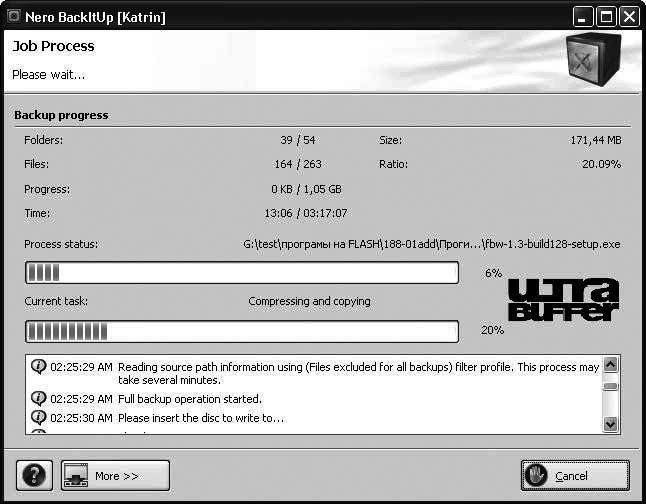The image size is (646, 504).
Task: Minimize the Nero BackItUp window
Action: click(583, 16)
